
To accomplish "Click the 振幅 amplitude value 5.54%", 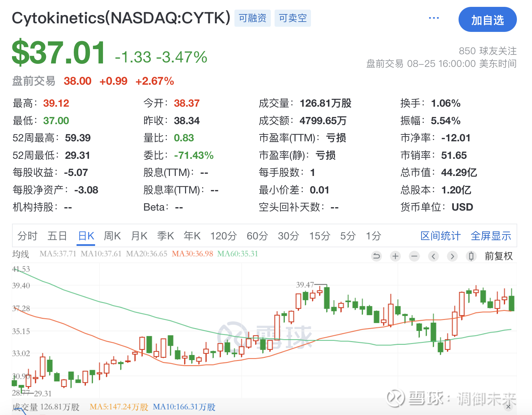I will click(446, 121).
